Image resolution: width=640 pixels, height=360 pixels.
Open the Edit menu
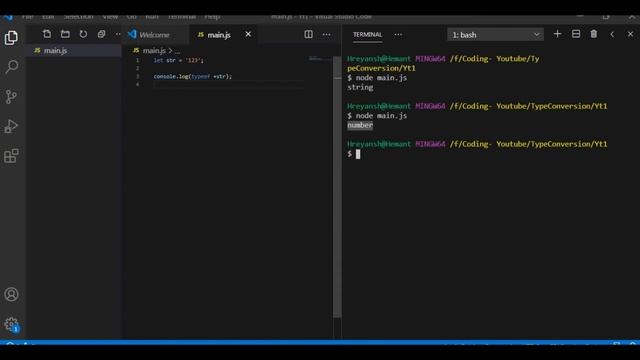[48, 17]
